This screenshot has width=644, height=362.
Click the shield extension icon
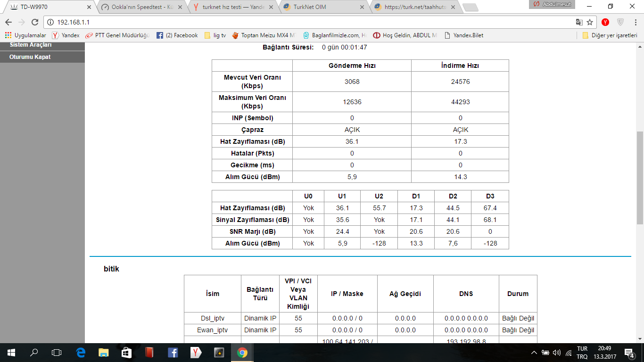(x=620, y=22)
